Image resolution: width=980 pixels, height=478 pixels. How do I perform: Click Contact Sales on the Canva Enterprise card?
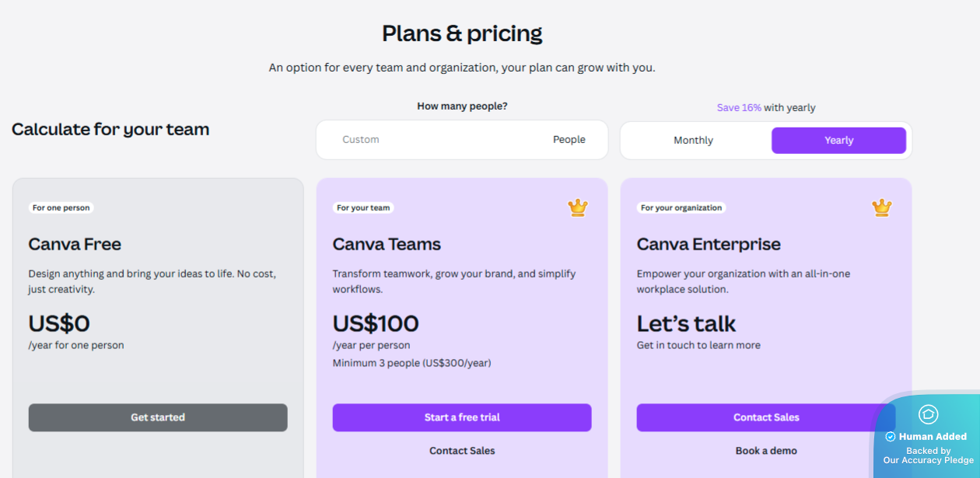pos(766,417)
